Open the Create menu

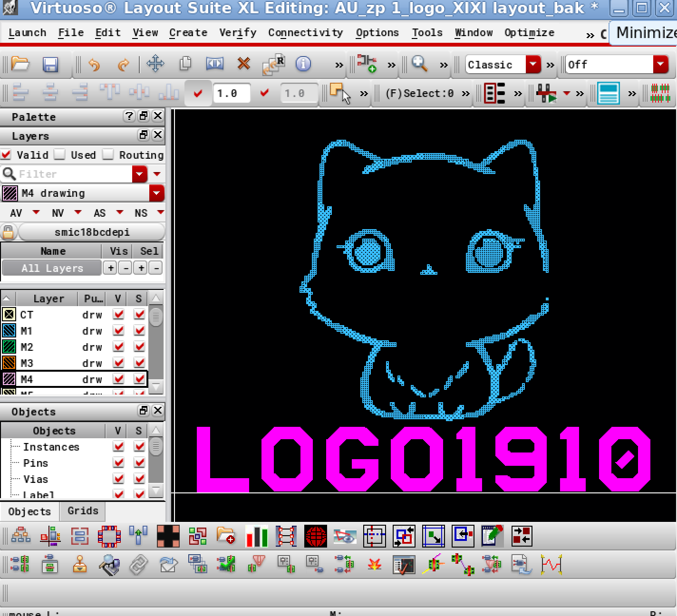(x=188, y=33)
